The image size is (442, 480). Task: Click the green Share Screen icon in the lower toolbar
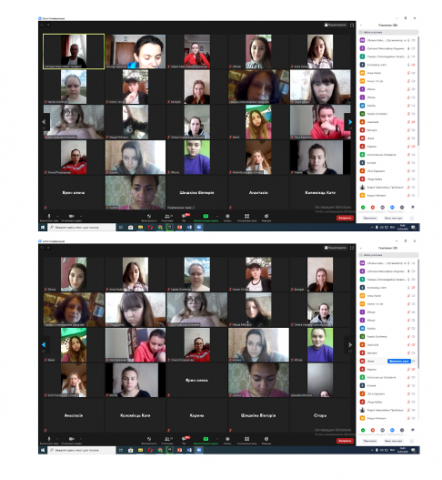pos(206,439)
